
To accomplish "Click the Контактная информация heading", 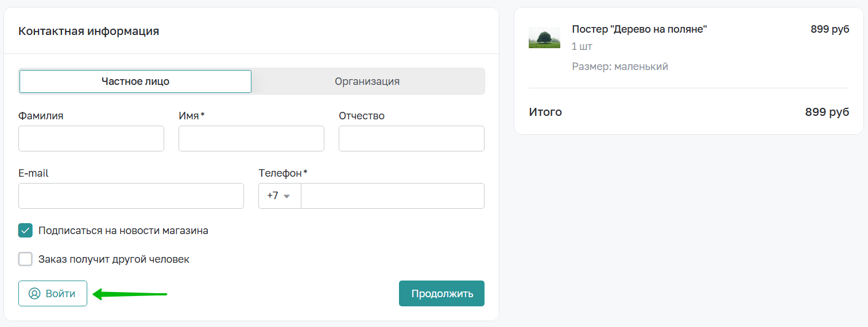I will [88, 31].
